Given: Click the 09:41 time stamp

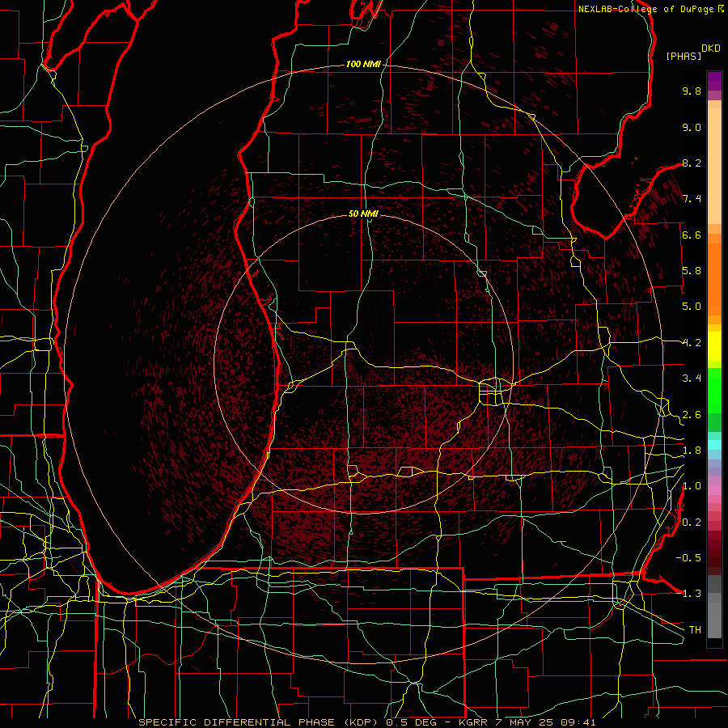Looking at the screenshot, I should [578, 722].
